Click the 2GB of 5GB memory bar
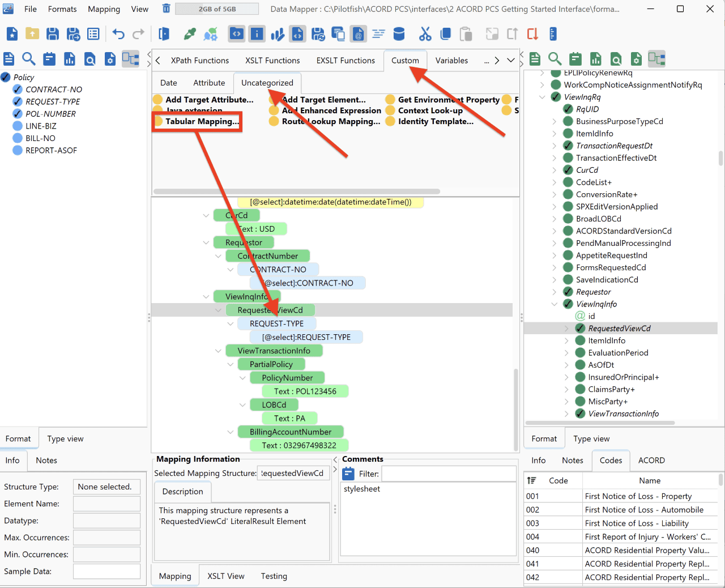 click(x=217, y=9)
